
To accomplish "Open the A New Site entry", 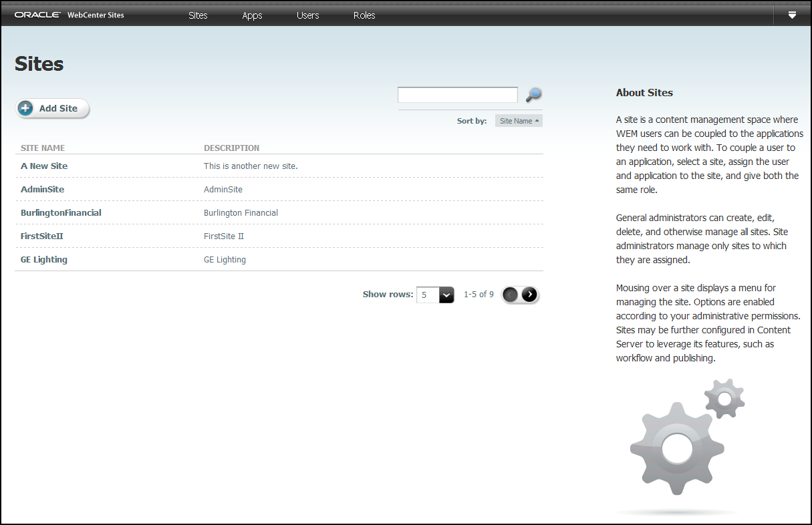I will tap(44, 166).
